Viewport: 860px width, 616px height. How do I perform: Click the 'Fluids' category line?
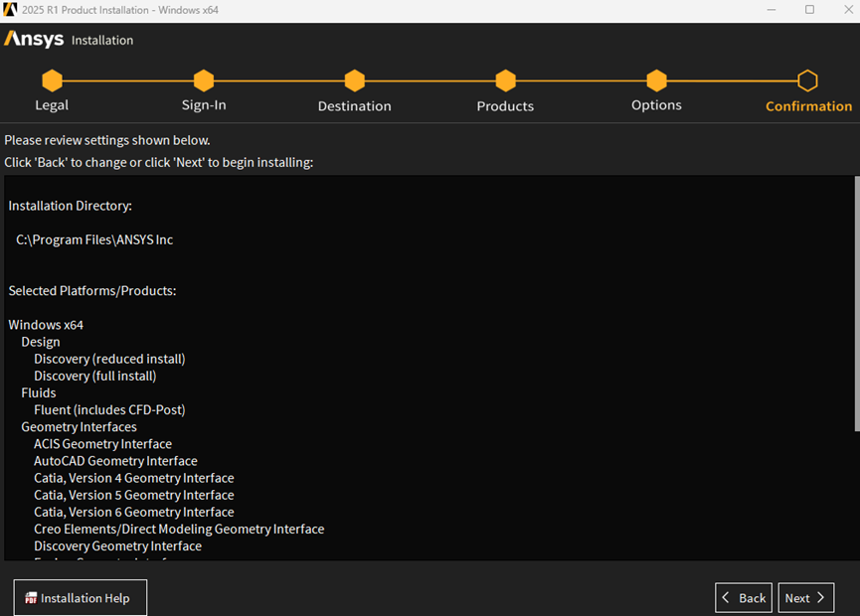click(x=39, y=392)
